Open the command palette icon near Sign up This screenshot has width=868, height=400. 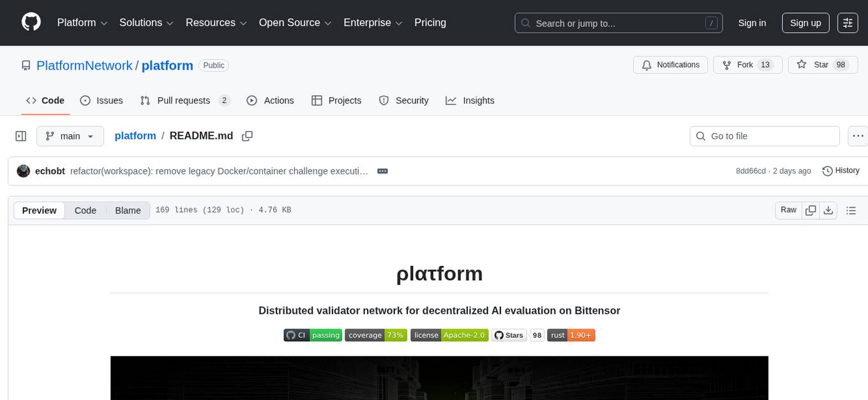(x=848, y=23)
